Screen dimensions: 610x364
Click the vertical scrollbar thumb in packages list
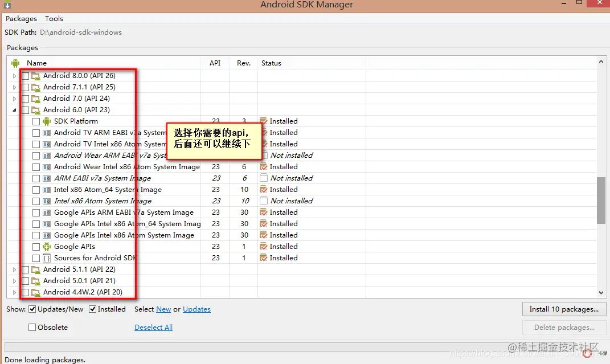tap(601, 201)
